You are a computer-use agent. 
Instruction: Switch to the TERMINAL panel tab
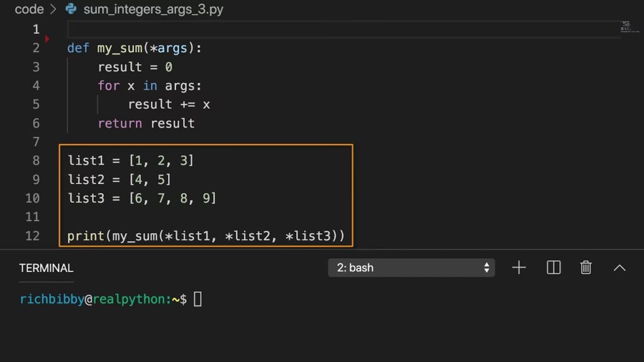(x=46, y=268)
